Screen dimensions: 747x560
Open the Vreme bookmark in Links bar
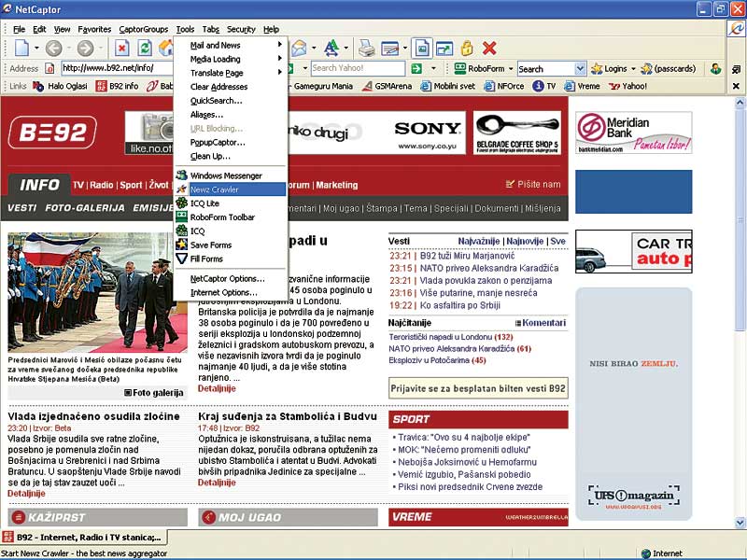pyautogui.click(x=582, y=86)
